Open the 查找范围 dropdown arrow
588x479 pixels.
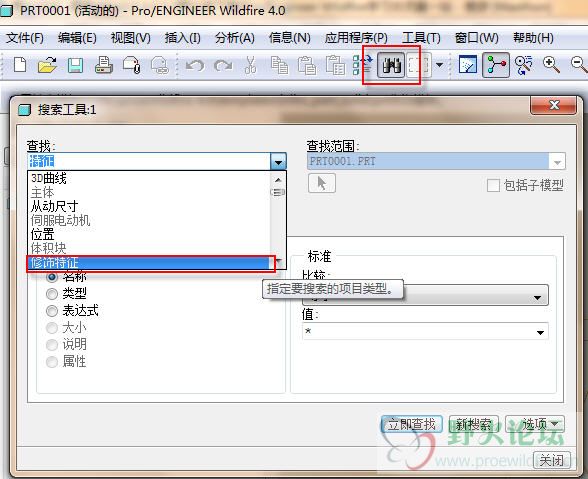click(557, 162)
